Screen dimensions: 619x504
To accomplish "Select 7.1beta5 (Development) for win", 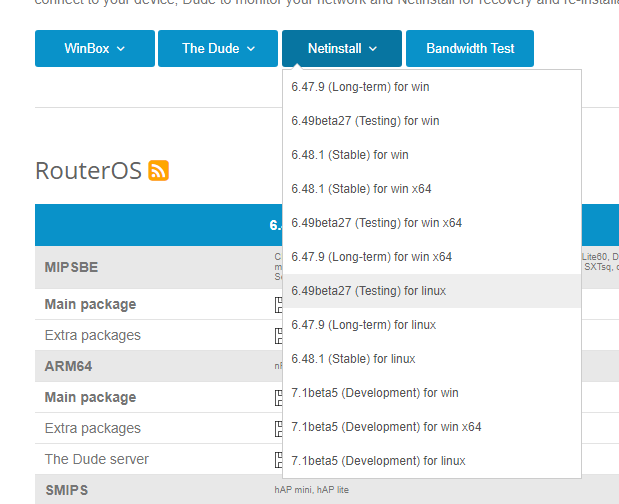I will 432,393.
